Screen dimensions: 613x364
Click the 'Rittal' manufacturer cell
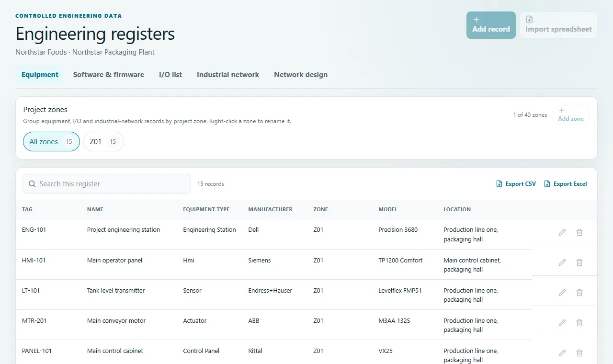click(255, 351)
